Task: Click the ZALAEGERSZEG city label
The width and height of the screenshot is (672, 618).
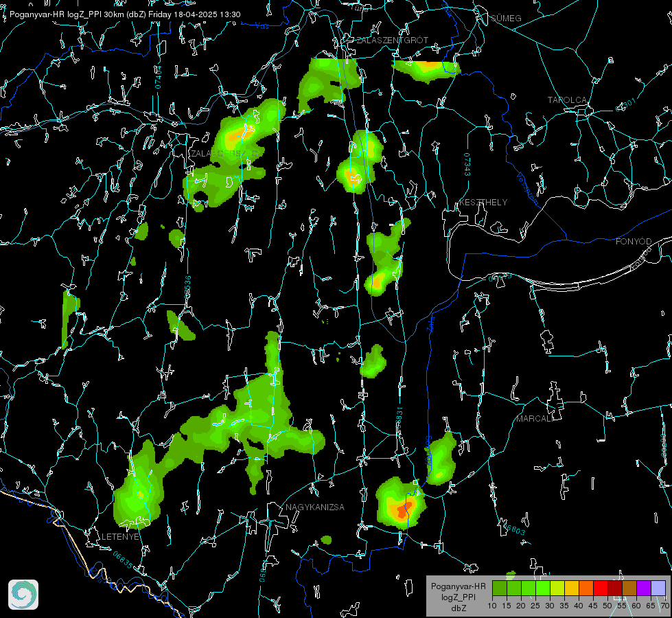Action: click(224, 153)
